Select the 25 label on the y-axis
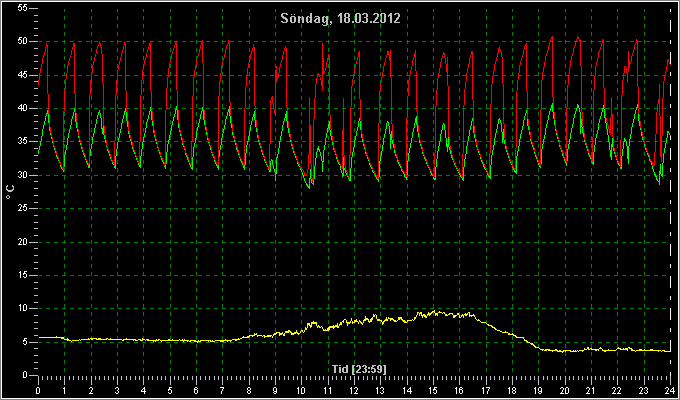Image resolution: width=680 pixels, height=400 pixels. pos(23,209)
